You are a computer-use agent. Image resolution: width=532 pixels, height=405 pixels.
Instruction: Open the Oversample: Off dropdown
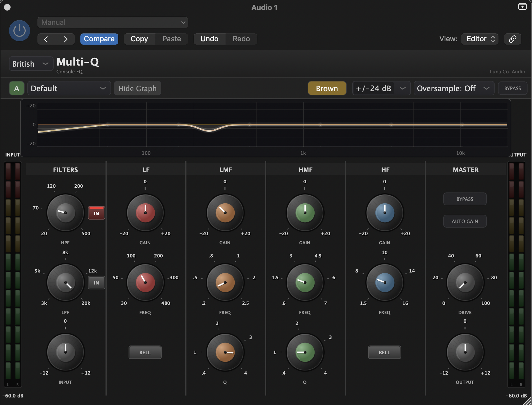(454, 88)
